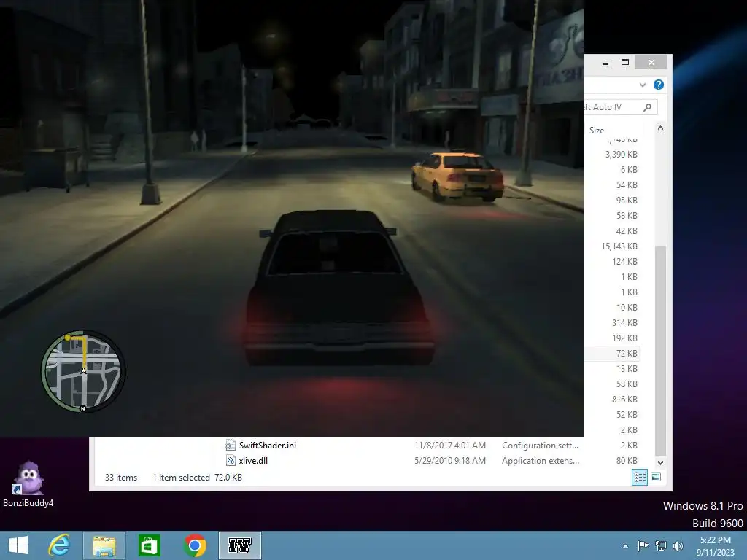Close the Explorer window
Viewport: 747px width, 560px height.
coord(651,63)
